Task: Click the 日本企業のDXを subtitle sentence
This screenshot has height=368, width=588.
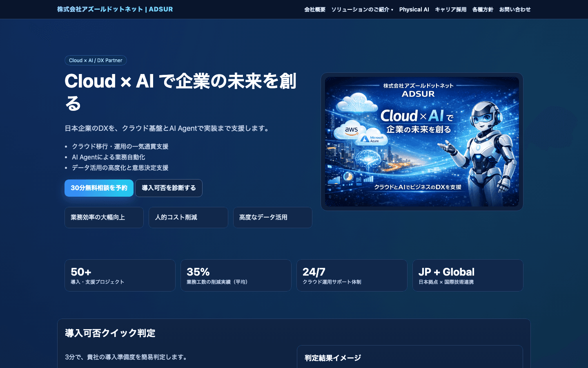Action: 168,128
